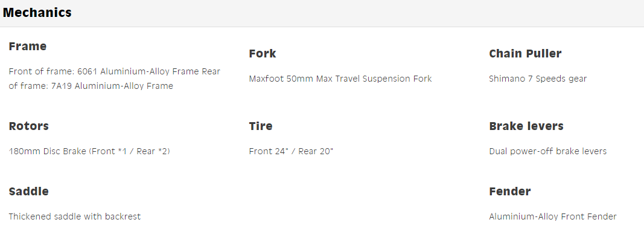644x231 pixels.
Task: Click the 7A19 Aluminium-Alloy Frame line
Action: 91,86
